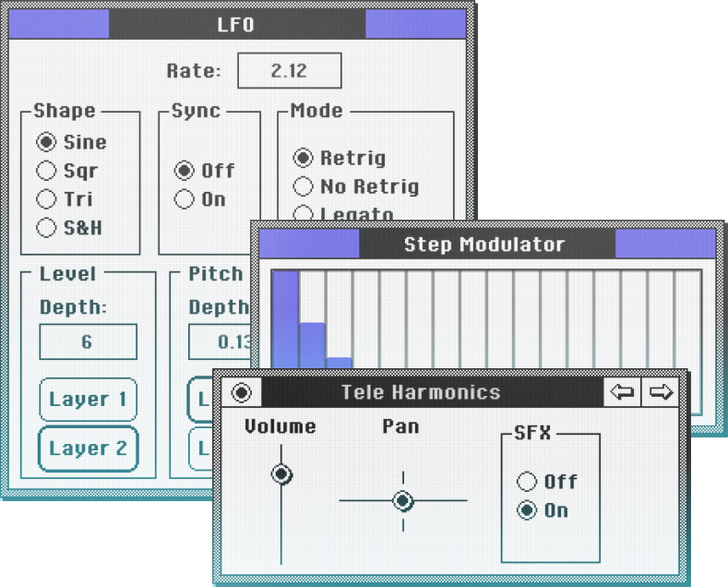Click the left arrow in Tele Harmonics
The height and width of the screenshot is (587, 728).
tap(623, 392)
